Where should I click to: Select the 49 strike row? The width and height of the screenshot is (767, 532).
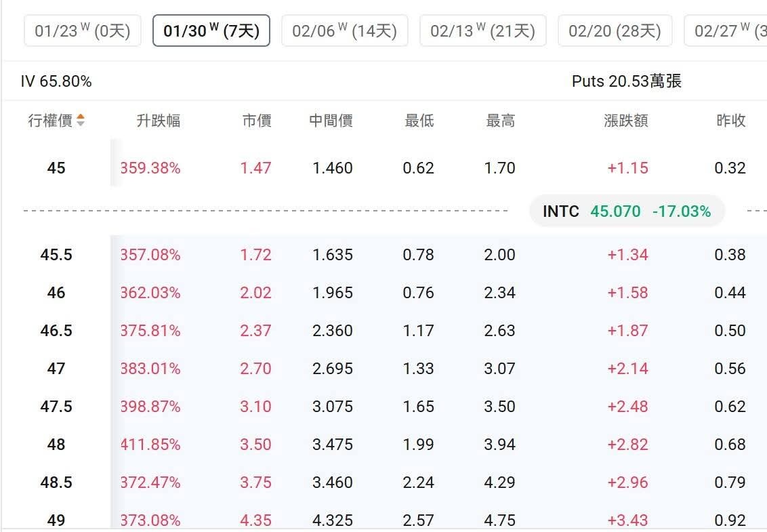pyautogui.click(x=383, y=519)
